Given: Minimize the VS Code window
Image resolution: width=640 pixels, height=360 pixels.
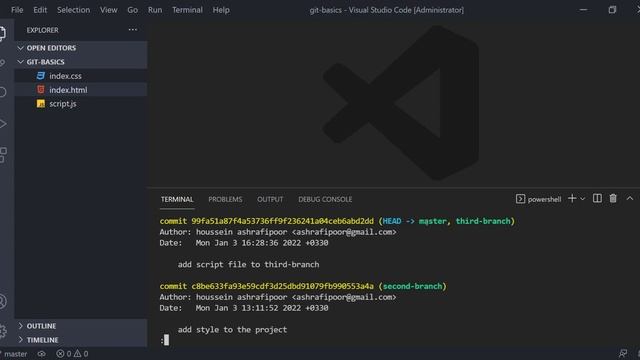Looking at the screenshot, I should 584,10.
